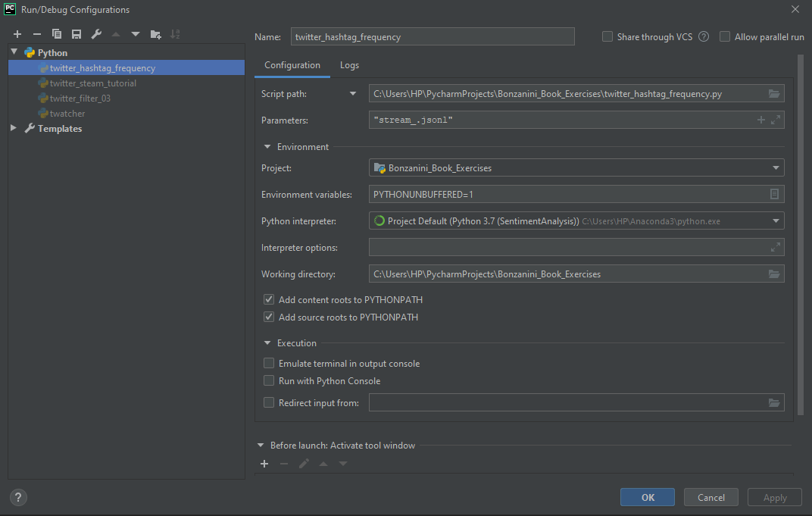Move before launch task down

343,464
